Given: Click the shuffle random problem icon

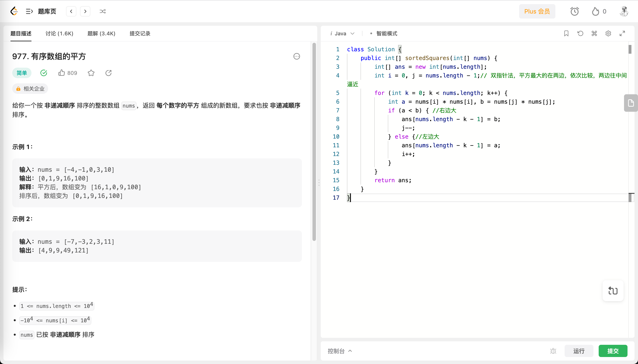Looking at the screenshot, I should pos(103,11).
